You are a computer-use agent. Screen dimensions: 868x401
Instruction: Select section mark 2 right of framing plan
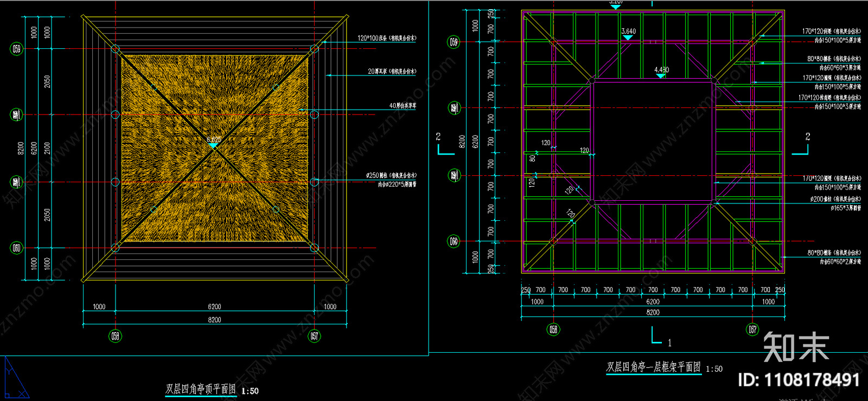pos(801,144)
